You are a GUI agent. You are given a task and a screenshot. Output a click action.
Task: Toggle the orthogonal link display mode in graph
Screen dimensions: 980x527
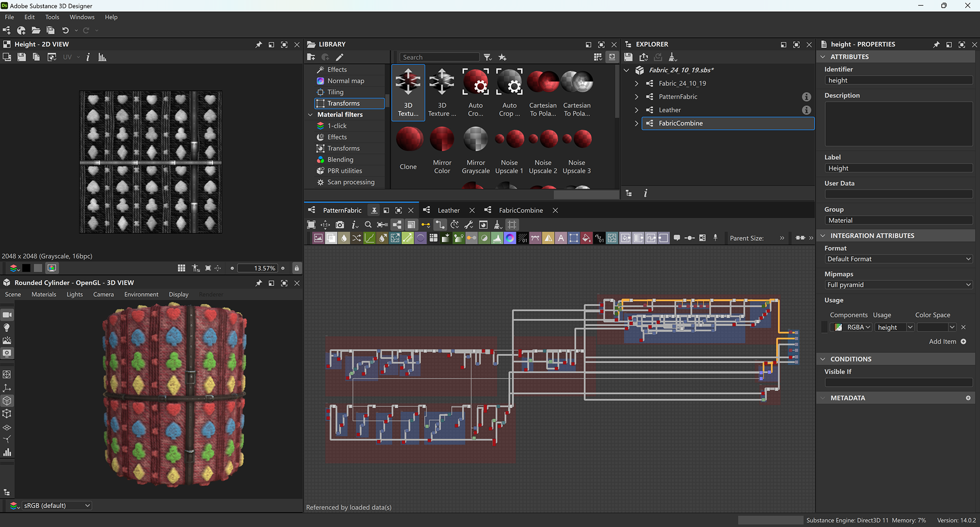pyautogui.click(x=440, y=225)
